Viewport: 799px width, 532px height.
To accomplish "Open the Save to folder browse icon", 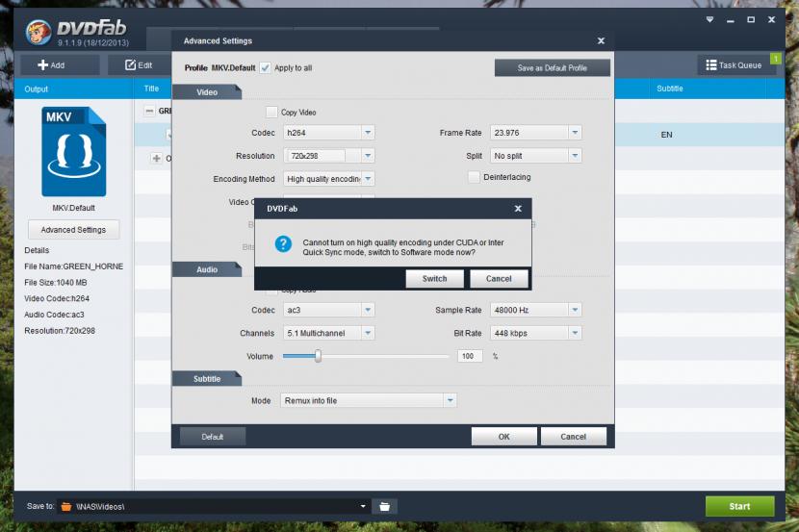I will (x=385, y=506).
